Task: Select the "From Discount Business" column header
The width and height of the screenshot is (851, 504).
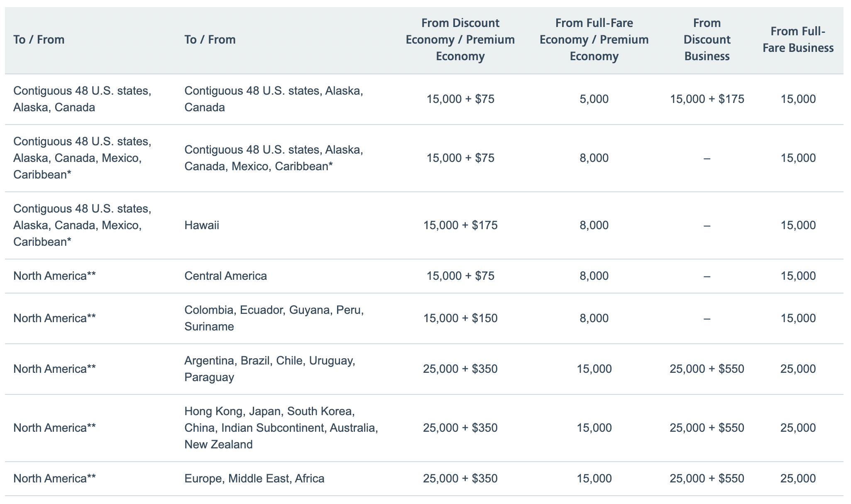Action: [707, 40]
